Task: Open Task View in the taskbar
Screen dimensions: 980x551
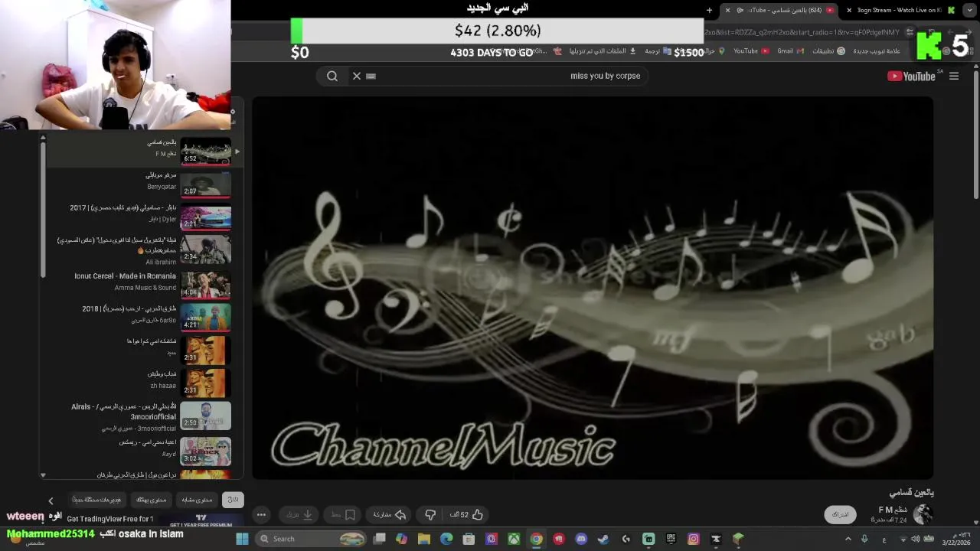Action: click(x=379, y=539)
